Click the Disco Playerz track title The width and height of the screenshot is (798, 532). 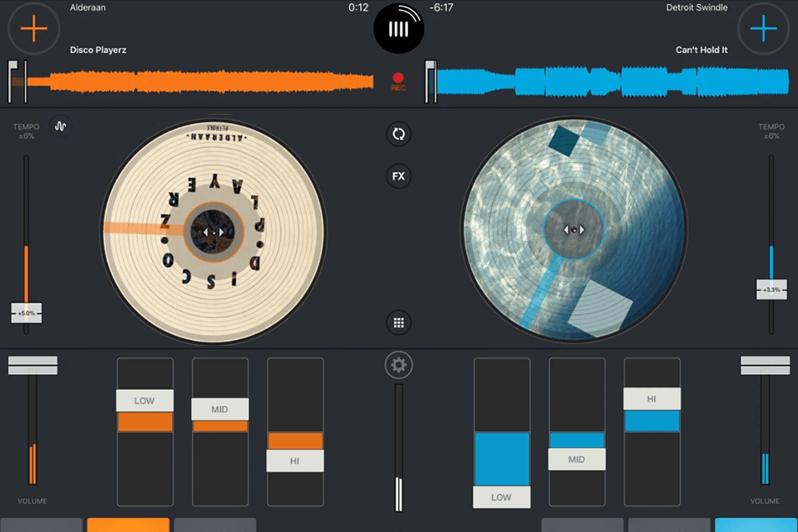coord(98,50)
